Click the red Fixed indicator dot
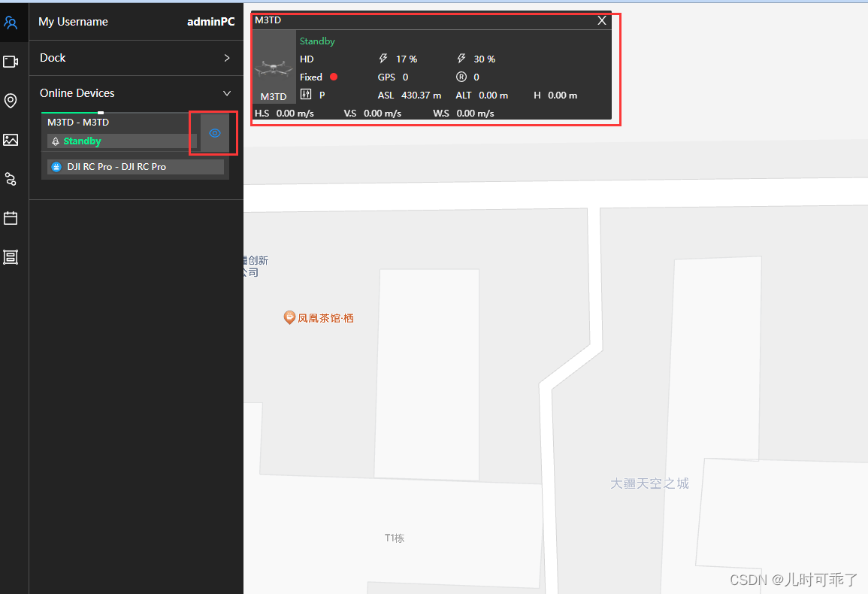The width and height of the screenshot is (868, 594). 334,77
